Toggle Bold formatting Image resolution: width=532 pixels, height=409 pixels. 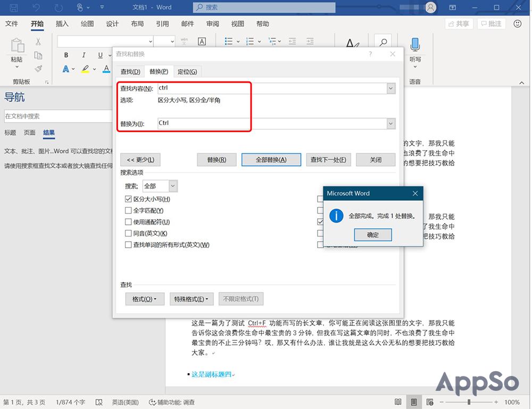pos(66,55)
